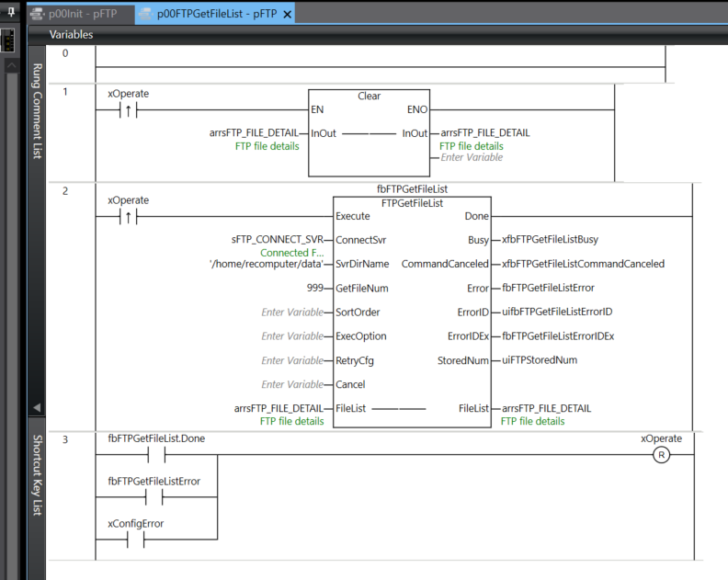Select the rising-edge xOperate contact in rung 1

128,111
